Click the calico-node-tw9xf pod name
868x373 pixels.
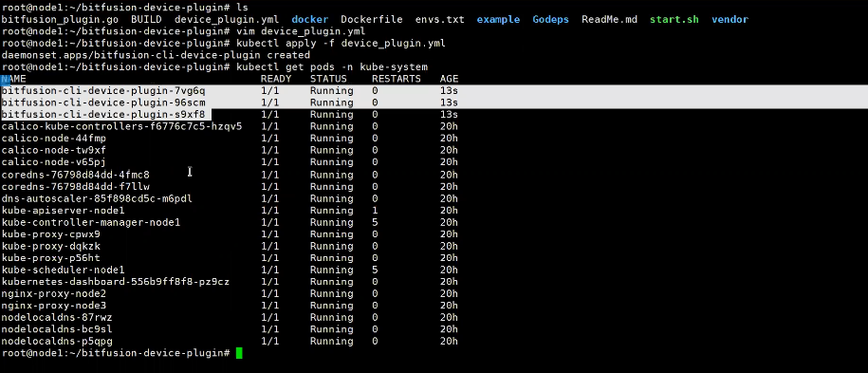click(x=54, y=150)
